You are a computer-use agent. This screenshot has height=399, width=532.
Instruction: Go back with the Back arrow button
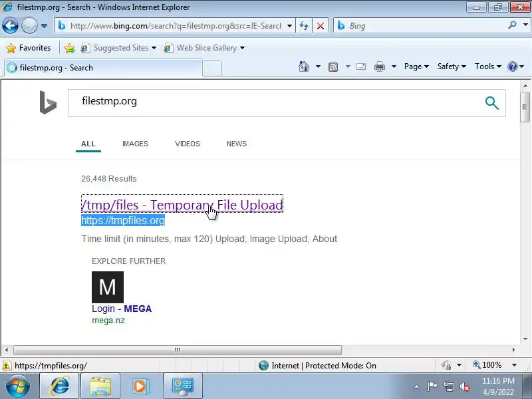[10, 26]
